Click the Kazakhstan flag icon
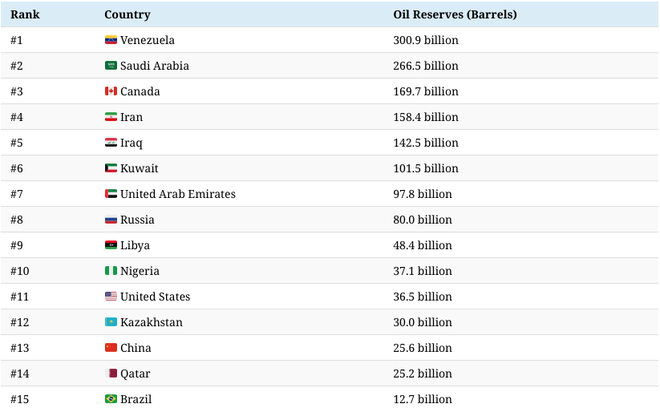 point(111,322)
